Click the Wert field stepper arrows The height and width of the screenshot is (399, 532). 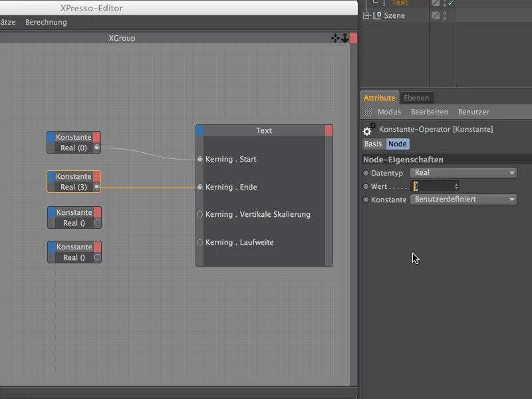(x=456, y=186)
